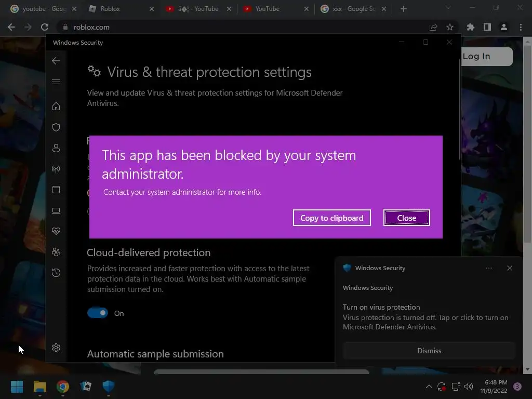The width and height of the screenshot is (532, 399).
Task: Copy the error to clipboard
Action: coord(332,218)
